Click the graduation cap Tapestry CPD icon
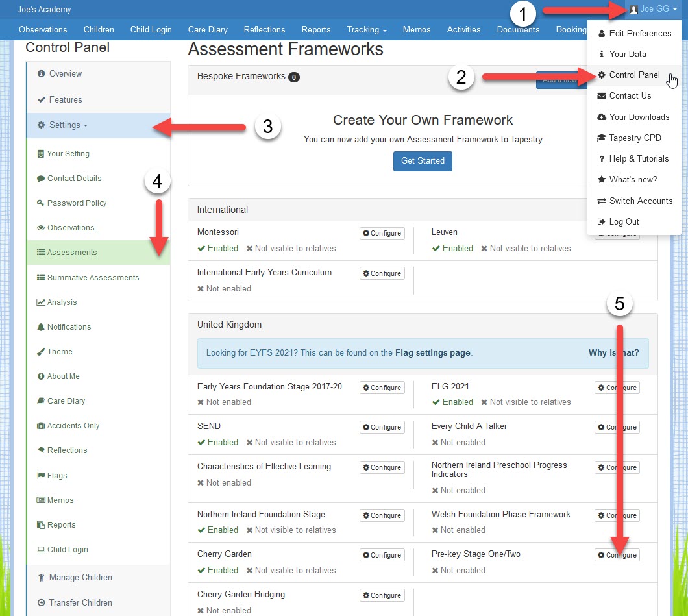The image size is (688, 616). 602,138
